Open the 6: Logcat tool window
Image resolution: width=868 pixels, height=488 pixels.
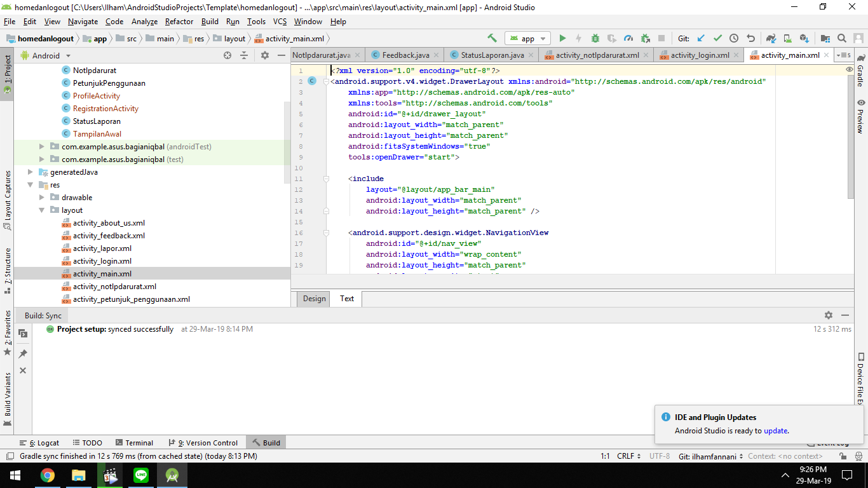(39, 443)
